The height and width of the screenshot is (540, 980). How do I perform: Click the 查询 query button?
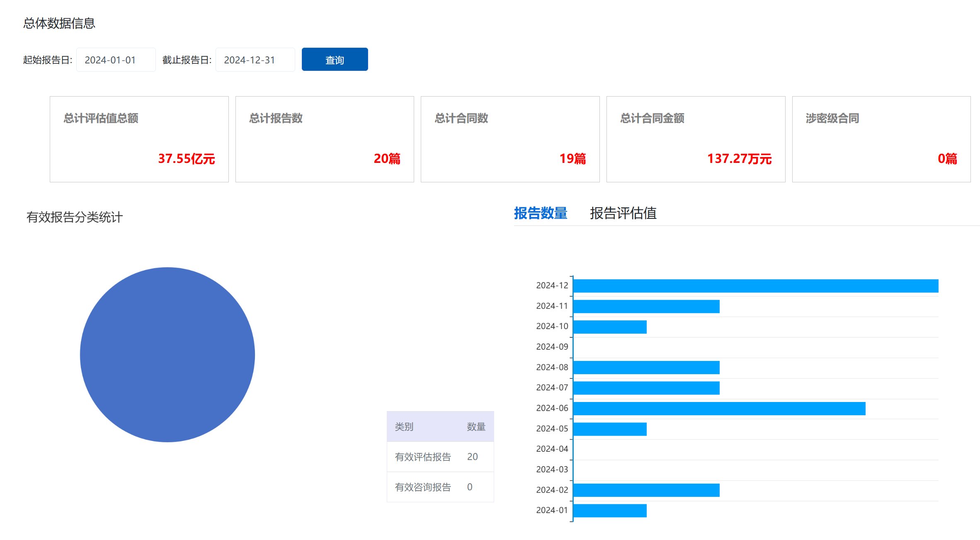[x=335, y=60]
